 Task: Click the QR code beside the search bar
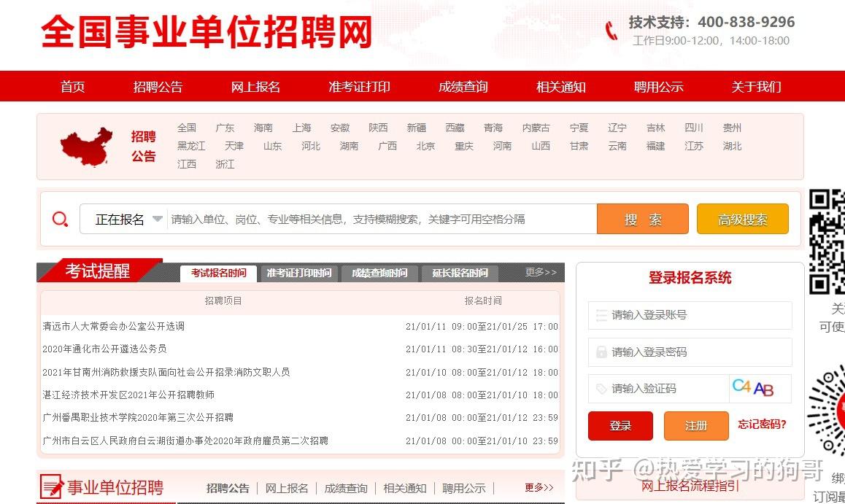point(827,241)
